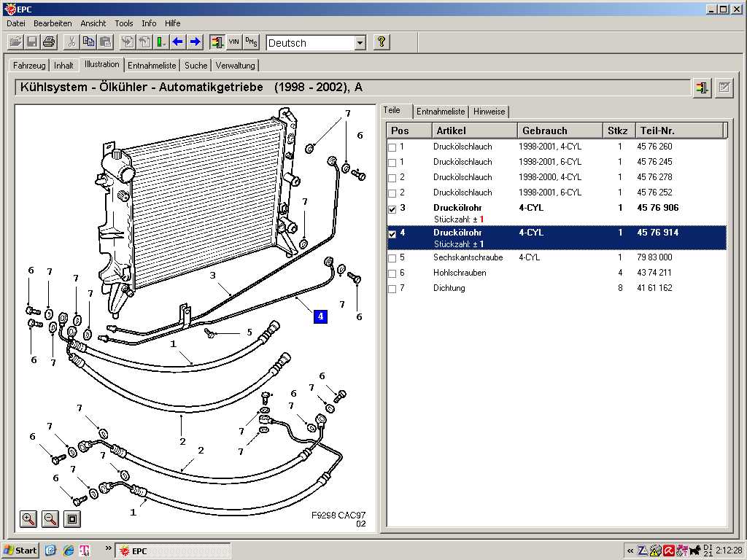Click the forward-page document icon
This screenshot has height=560, width=747.
[x=127, y=42]
